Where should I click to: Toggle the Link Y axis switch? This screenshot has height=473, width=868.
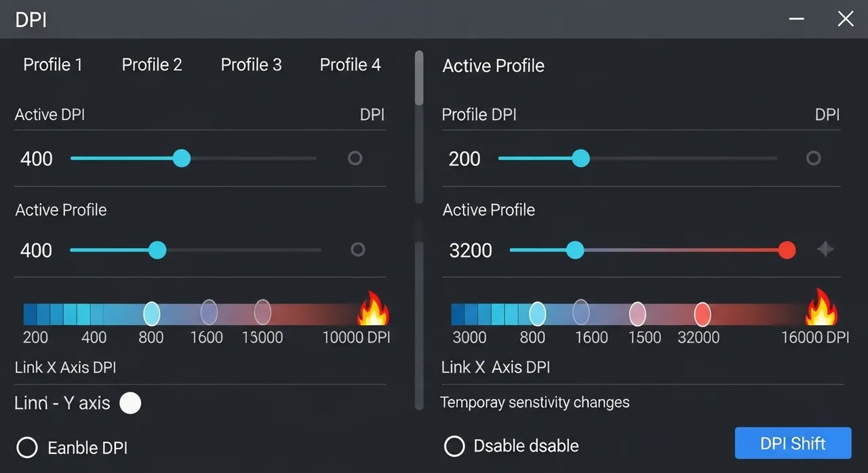(x=130, y=403)
